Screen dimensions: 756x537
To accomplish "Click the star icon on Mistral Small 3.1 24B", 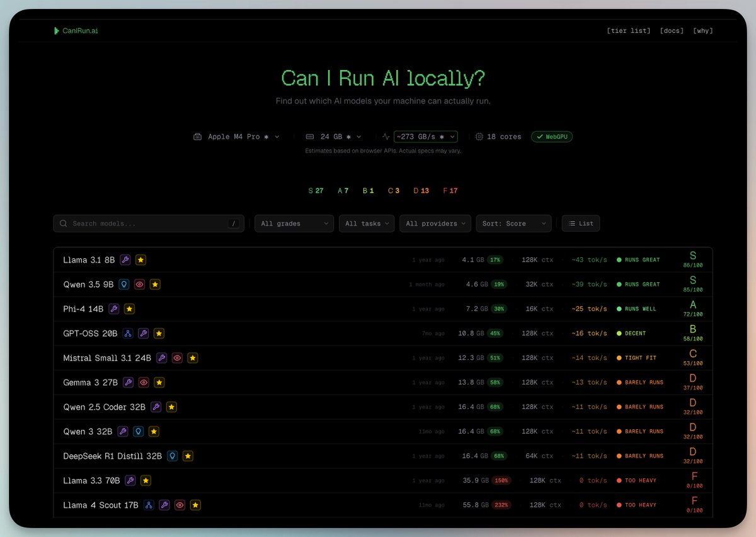I will pos(193,358).
